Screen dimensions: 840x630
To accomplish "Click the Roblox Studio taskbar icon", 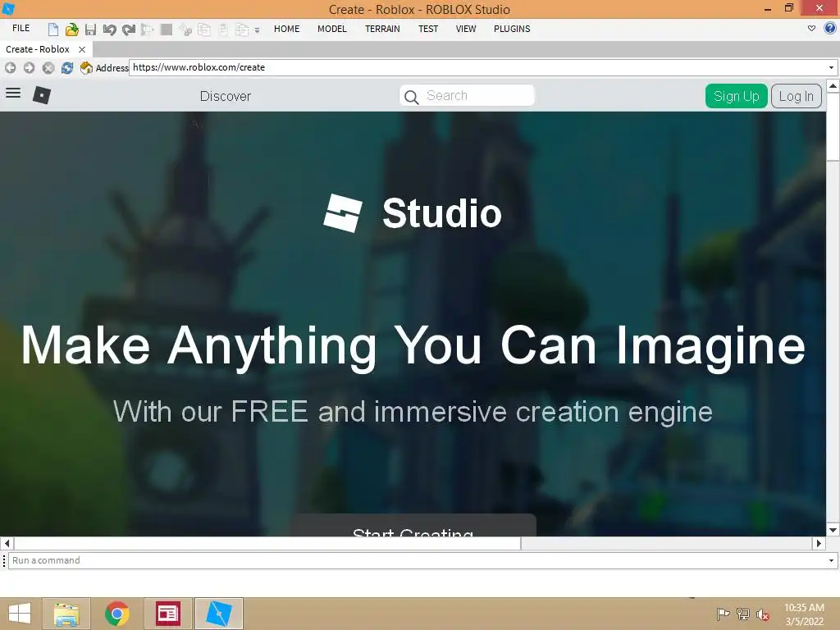I will click(x=218, y=614).
